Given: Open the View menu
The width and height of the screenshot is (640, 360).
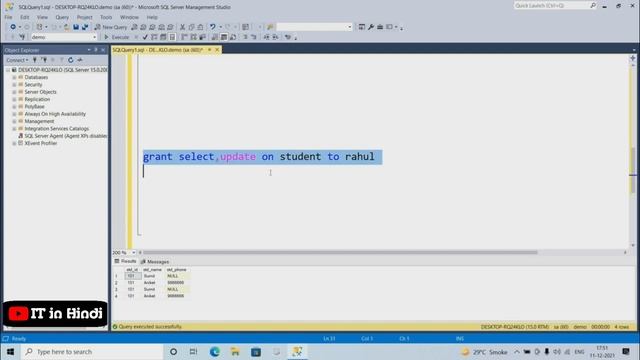Looking at the screenshot, I should pyautogui.click(x=42, y=17).
